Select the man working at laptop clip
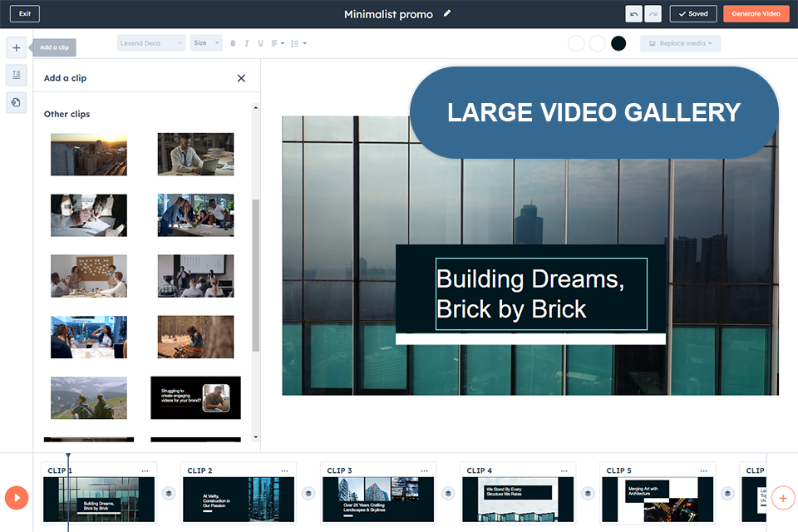Screen dimensions: 798x532 [195, 155]
